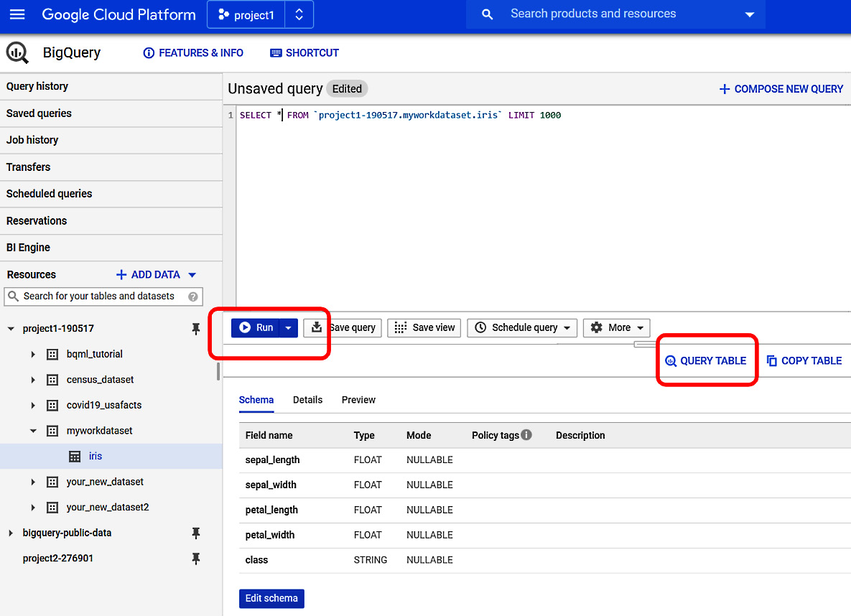Viewport: 851px width, 616px height.
Task: Click help icon in resources search
Action: coord(192,297)
